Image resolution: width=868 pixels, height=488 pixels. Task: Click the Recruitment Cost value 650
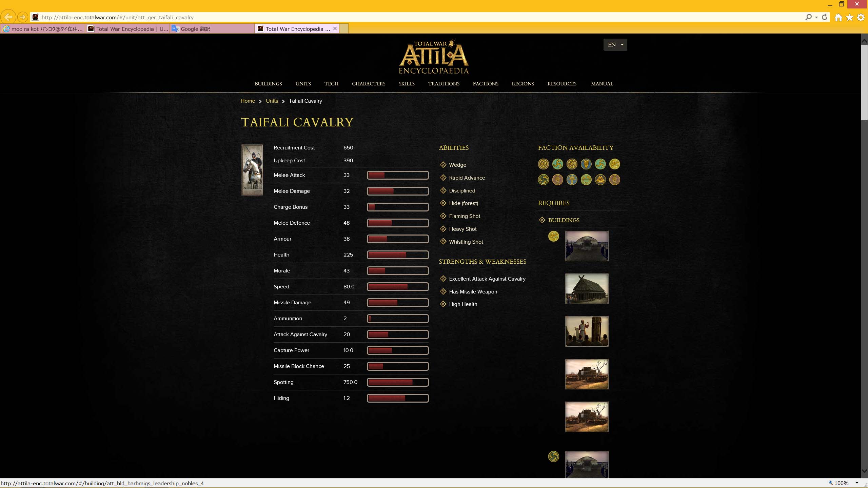click(x=348, y=148)
